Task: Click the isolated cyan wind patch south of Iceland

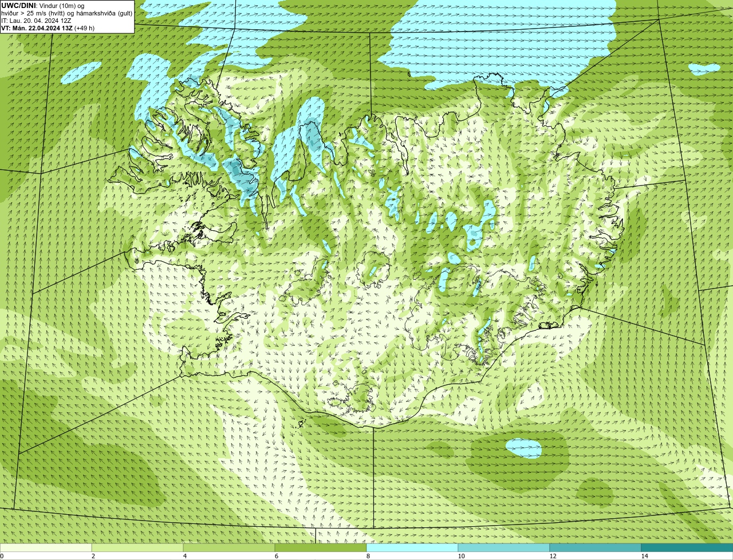Action: pyautogui.click(x=524, y=448)
